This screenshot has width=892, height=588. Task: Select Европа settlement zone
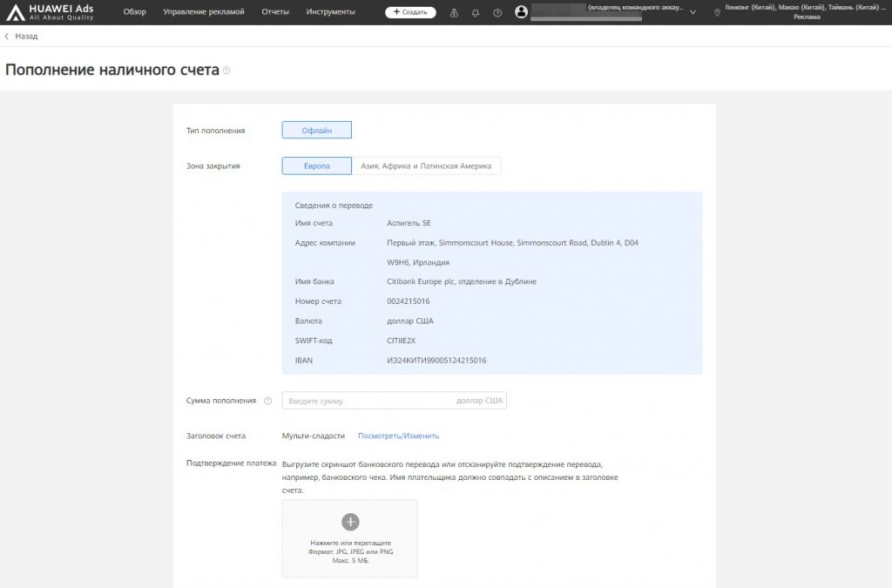[316, 166]
